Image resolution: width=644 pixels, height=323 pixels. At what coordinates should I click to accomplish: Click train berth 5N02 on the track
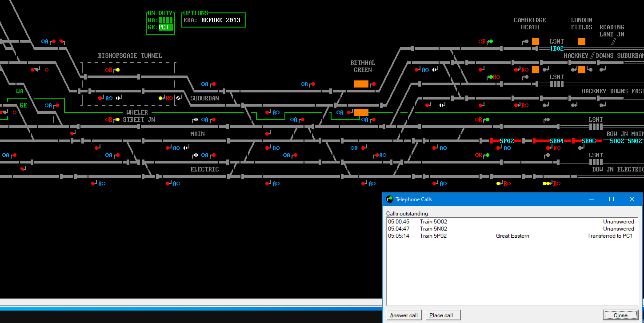635,141
